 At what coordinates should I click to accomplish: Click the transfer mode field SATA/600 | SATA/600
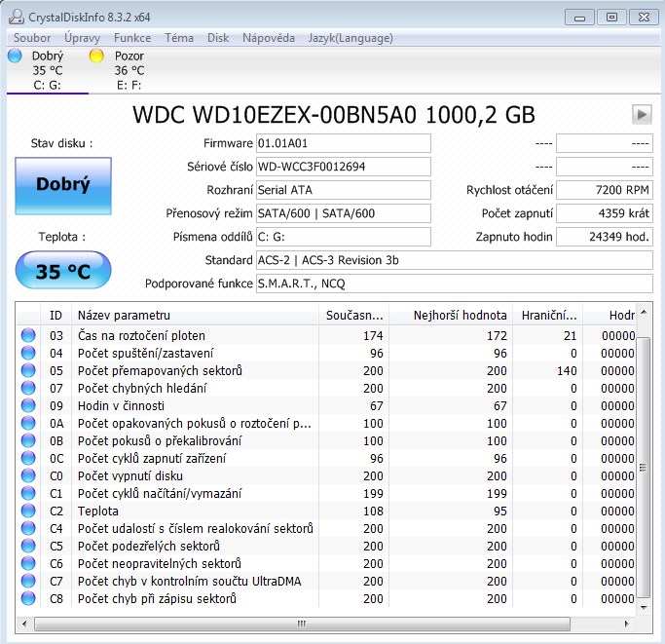pos(344,213)
